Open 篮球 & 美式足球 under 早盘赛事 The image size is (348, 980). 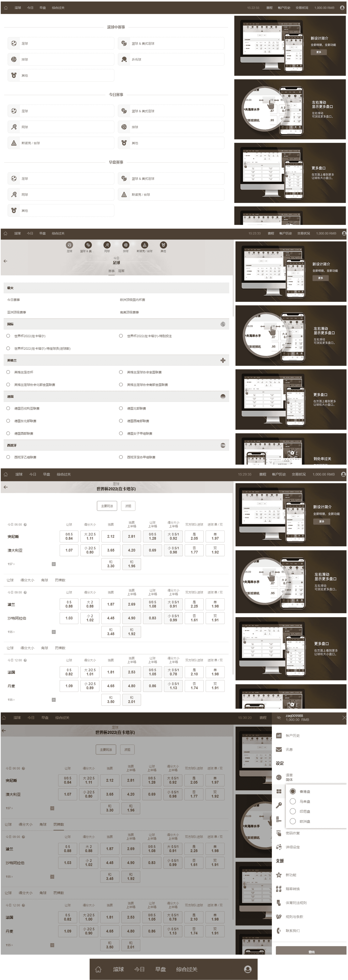(171, 178)
